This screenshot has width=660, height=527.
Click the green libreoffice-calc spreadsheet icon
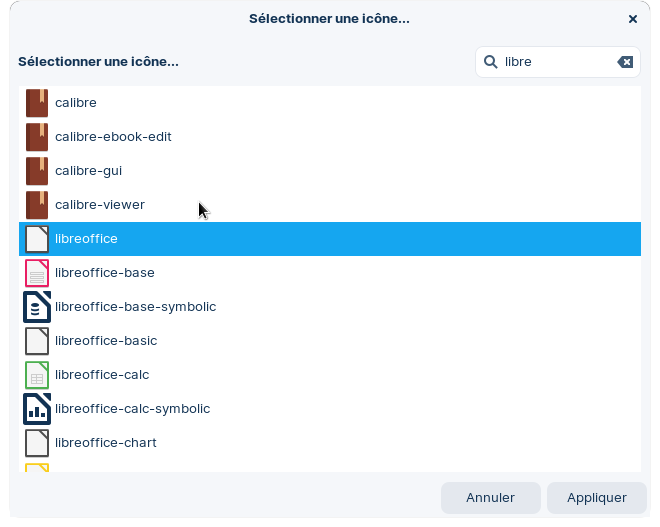[37, 375]
